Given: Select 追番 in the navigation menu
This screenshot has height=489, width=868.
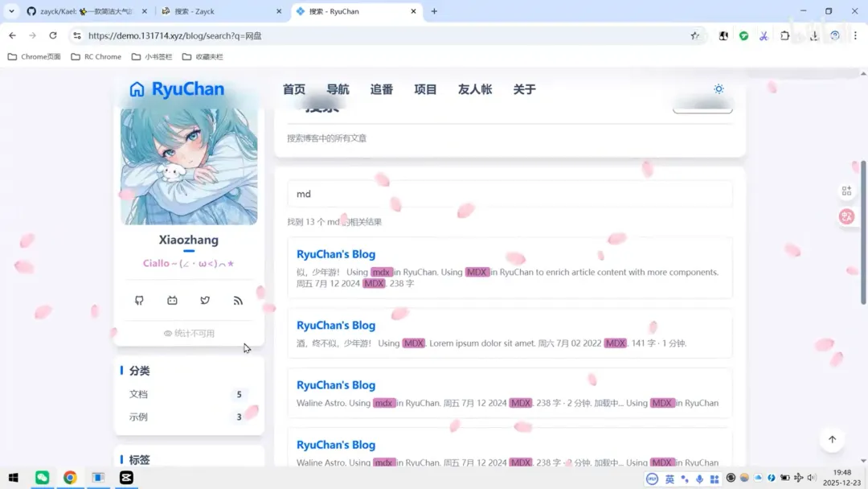Looking at the screenshot, I should click(381, 89).
